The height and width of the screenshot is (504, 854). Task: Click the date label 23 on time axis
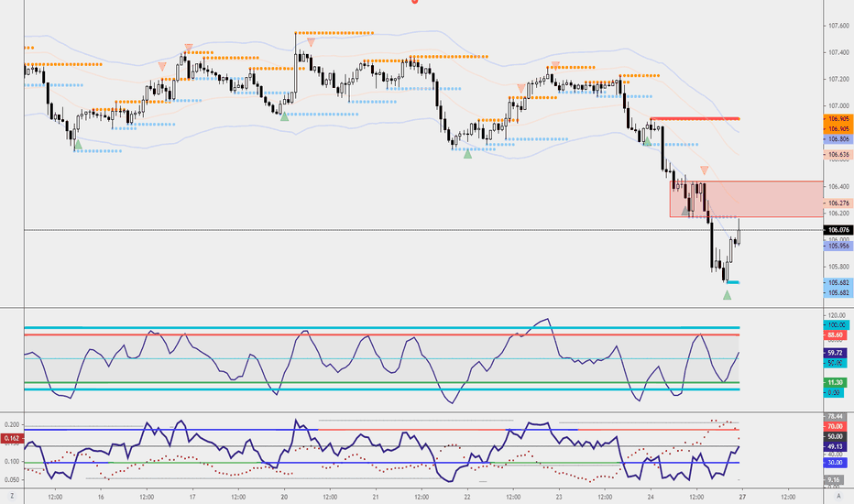tap(559, 497)
